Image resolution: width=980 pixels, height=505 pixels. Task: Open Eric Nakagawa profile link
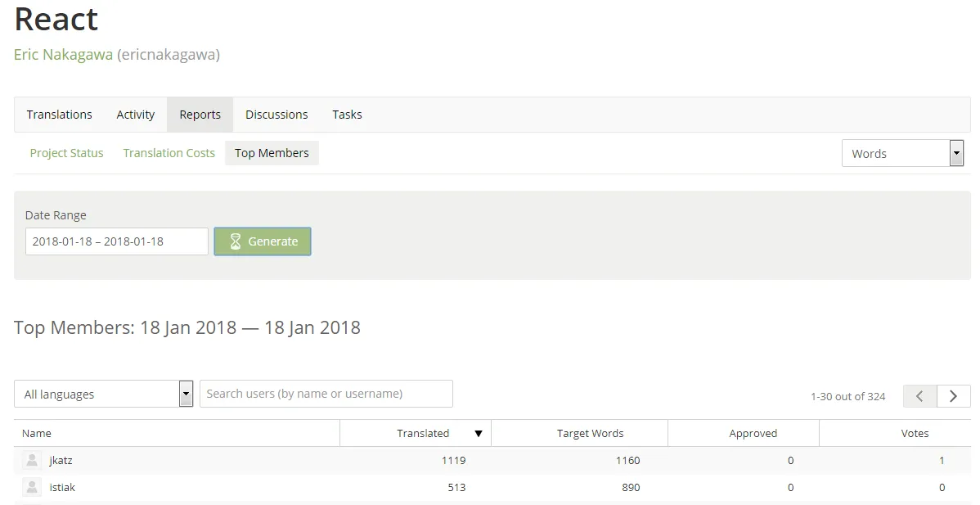[63, 54]
